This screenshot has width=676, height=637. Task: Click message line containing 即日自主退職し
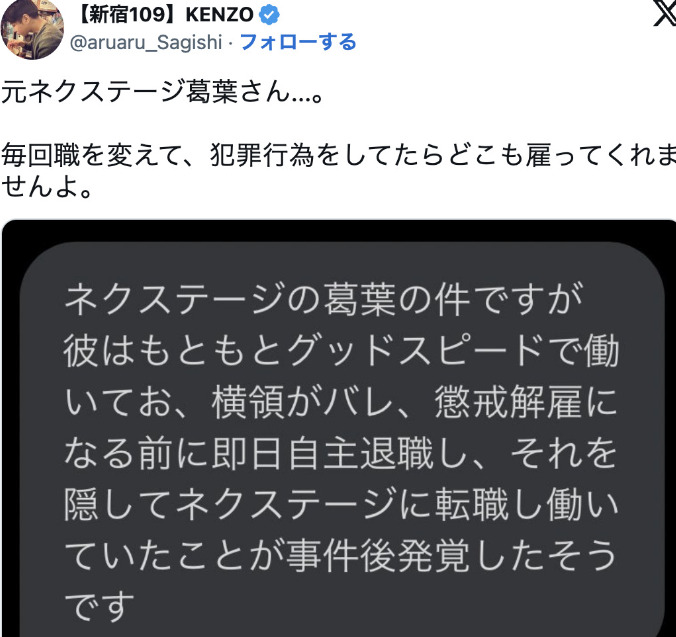click(341, 453)
